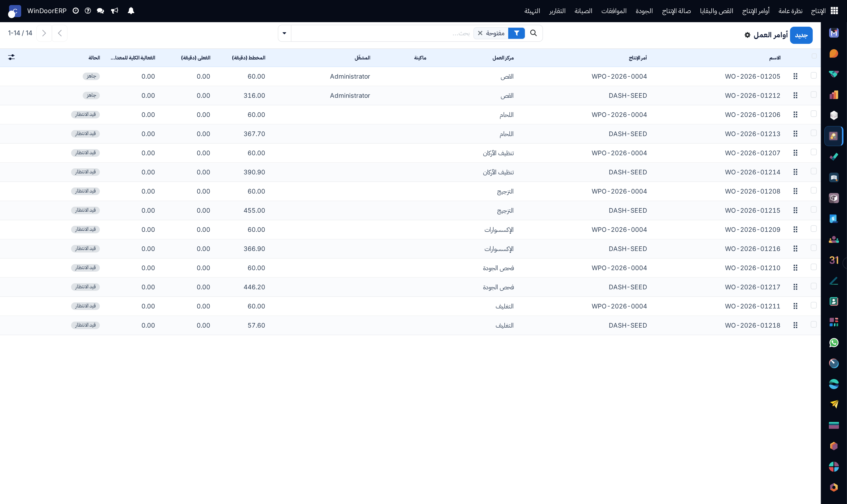Sort by الاسم column header
Viewport: 847px width, 504px height.
(775, 58)
